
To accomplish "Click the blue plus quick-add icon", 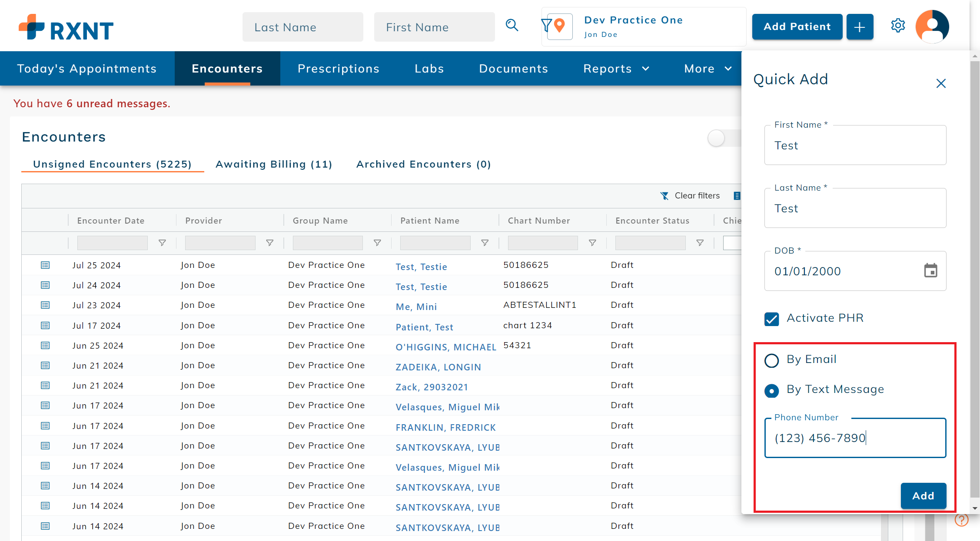I will [860, 26].
